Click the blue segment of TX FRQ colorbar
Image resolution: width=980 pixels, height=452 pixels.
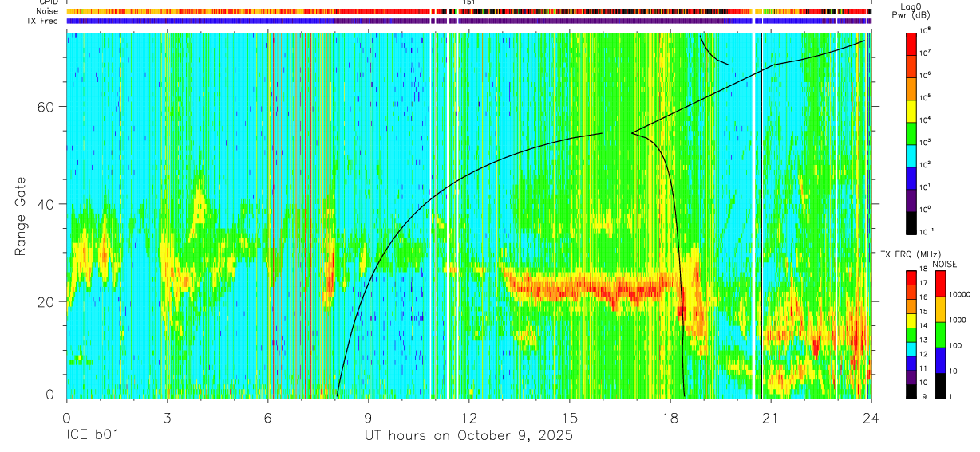click(x=911, y=362)
